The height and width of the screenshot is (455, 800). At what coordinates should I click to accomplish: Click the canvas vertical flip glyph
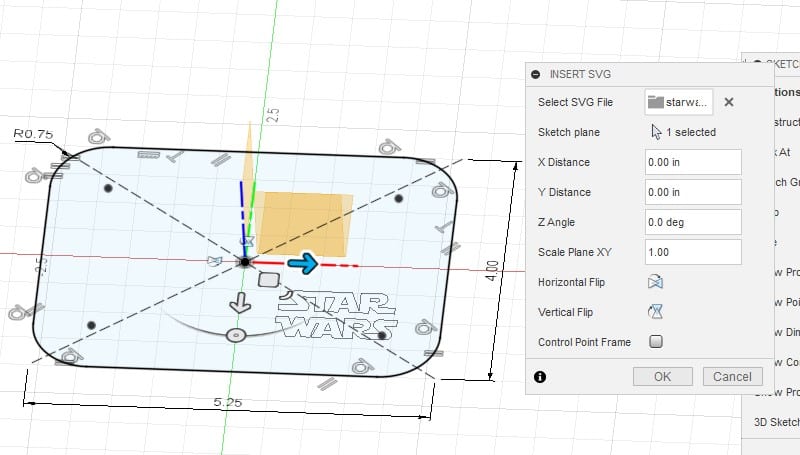(248, 241)
